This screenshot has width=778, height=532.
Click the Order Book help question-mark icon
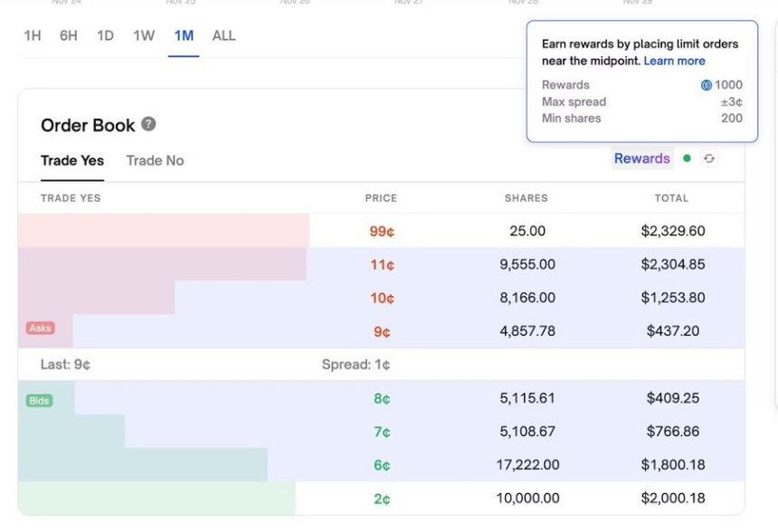pos(148,125)
